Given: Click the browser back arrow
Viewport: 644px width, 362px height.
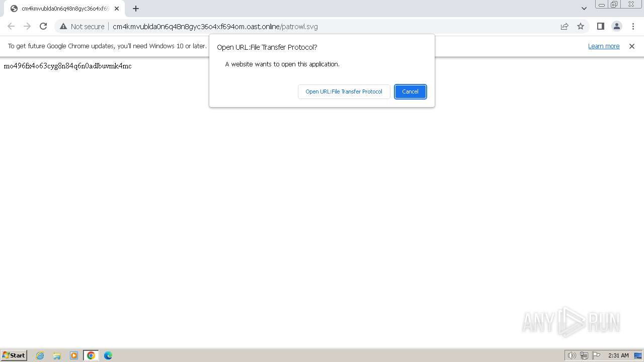Looking at the screenshot, I should point(11,26).
